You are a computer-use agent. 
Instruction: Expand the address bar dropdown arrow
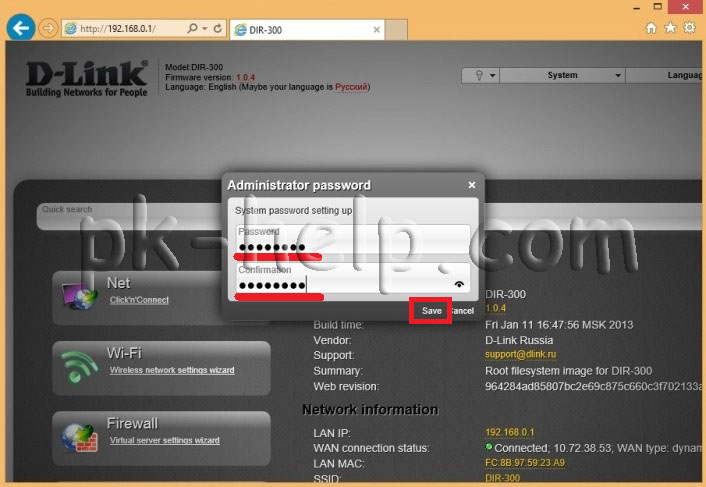click(205, 28)
